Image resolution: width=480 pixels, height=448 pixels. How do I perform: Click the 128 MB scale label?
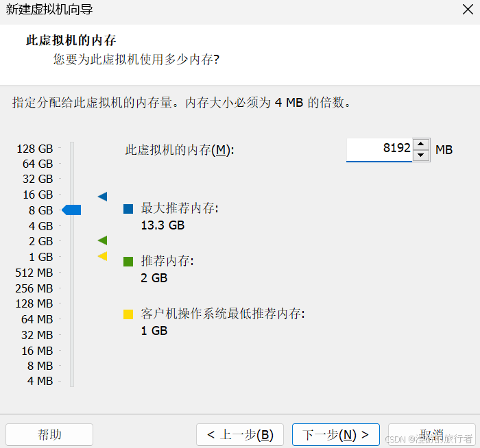coord(34,303)
